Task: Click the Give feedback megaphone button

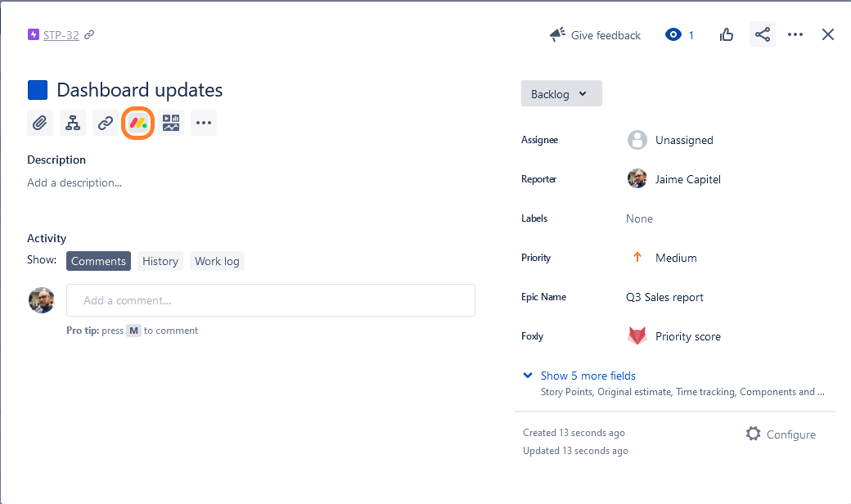Action: [x=595, y=35]
